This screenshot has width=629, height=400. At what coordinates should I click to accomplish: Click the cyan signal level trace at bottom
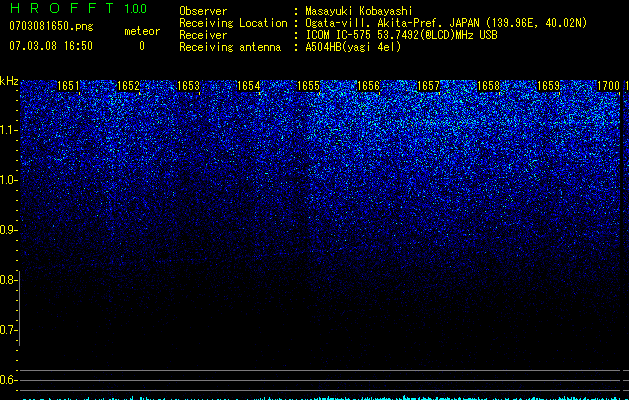coord(321,398)
